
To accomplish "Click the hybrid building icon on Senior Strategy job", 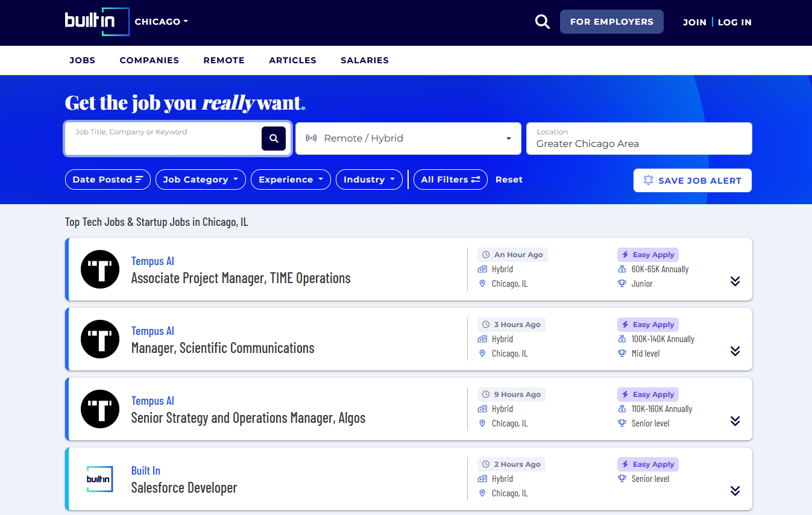I will [482, 409].
